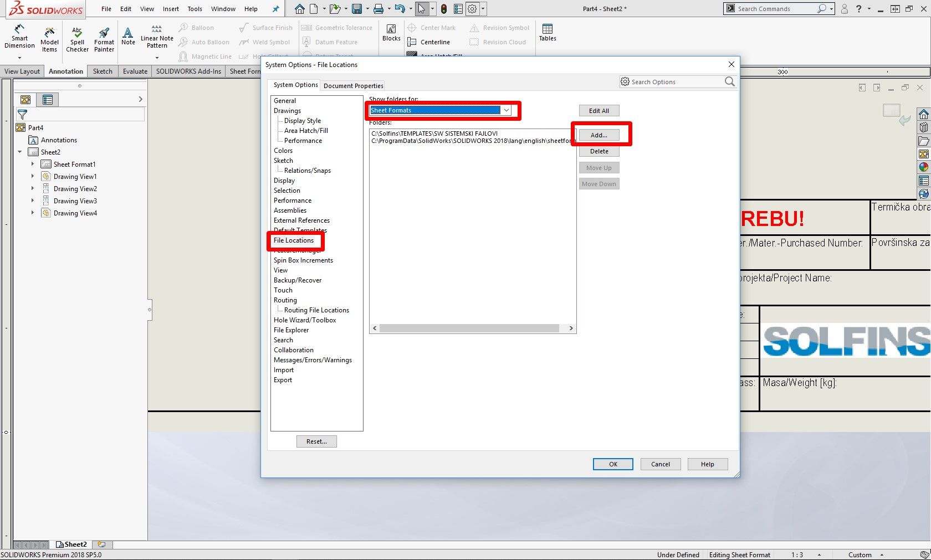Screen dimensions: 931x560
Task: Switch to the Document Properties tab
Action: click(353, 86)
